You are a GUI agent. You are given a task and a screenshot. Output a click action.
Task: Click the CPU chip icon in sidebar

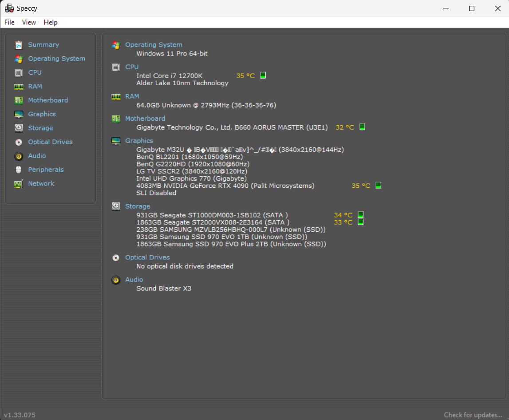tap(19, 73)
